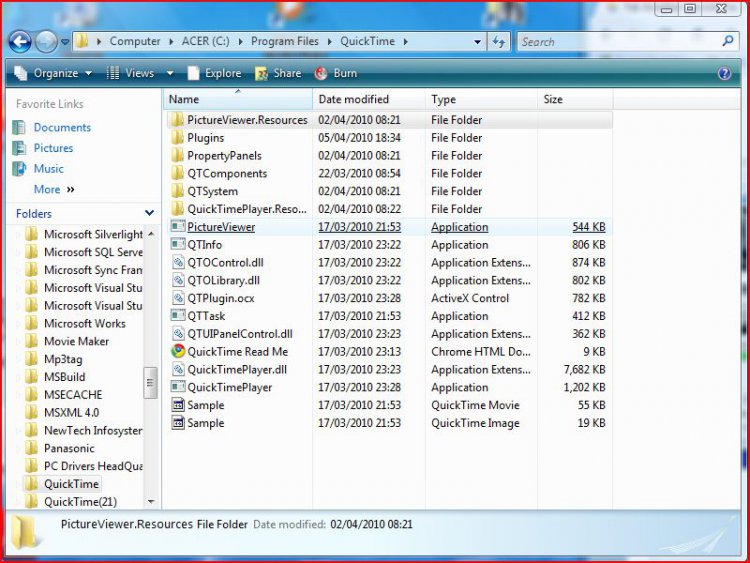The width and height of the screenshot is (750, 563).
Task: Open recent pages dropdown beside Forward arrow
Action: [65, 42]
